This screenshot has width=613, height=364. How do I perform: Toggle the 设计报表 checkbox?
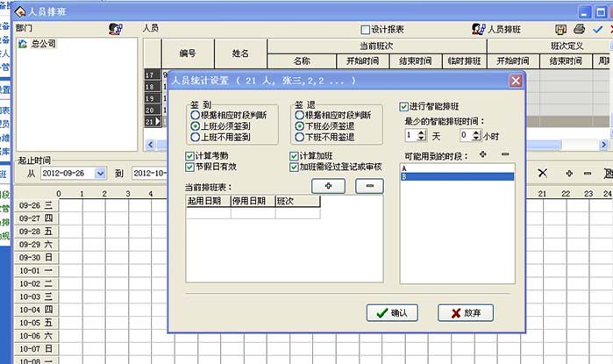click(365, 30)
